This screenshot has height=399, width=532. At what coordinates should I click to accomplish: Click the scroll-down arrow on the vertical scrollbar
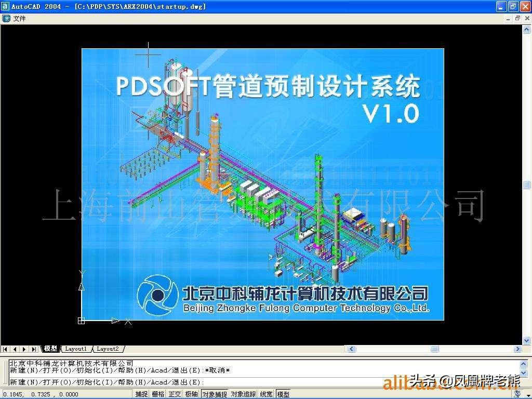pos(527,341)
